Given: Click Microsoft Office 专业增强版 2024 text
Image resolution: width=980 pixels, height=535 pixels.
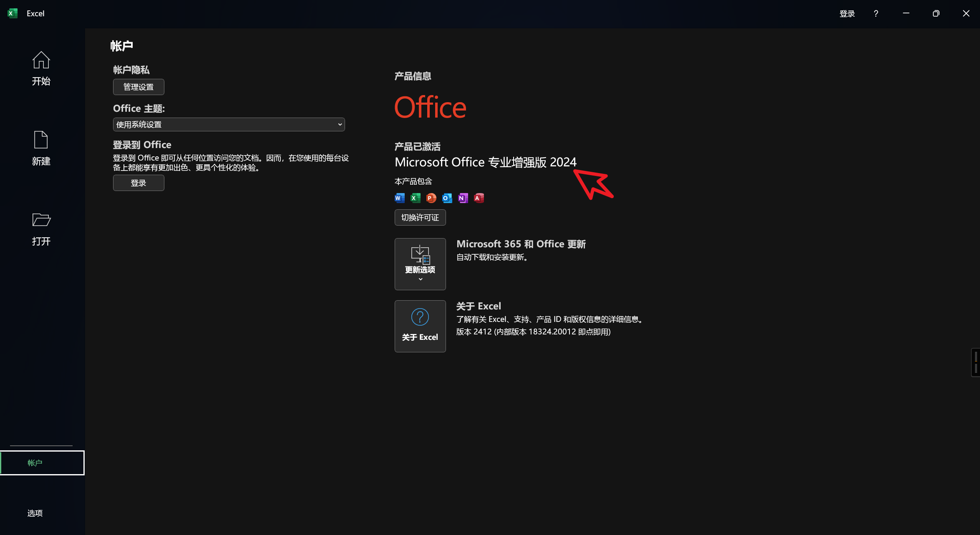Looking at the screenshot, I should click(x=486, y=162).
